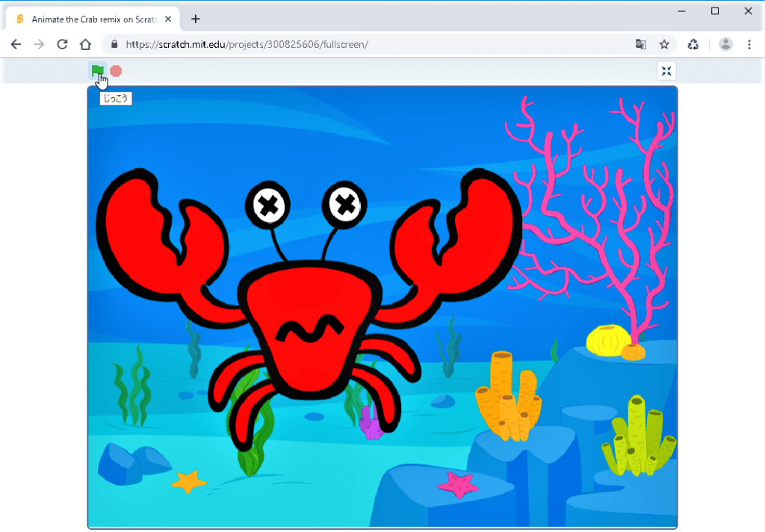Exit fullscreen mode using the shrink icon
The width and height of the screenshot is (765, 532).
[666, 71]
